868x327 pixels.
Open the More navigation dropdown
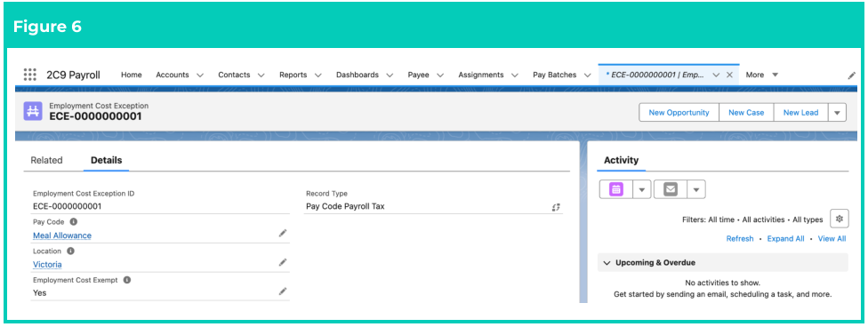coord(761,75)
